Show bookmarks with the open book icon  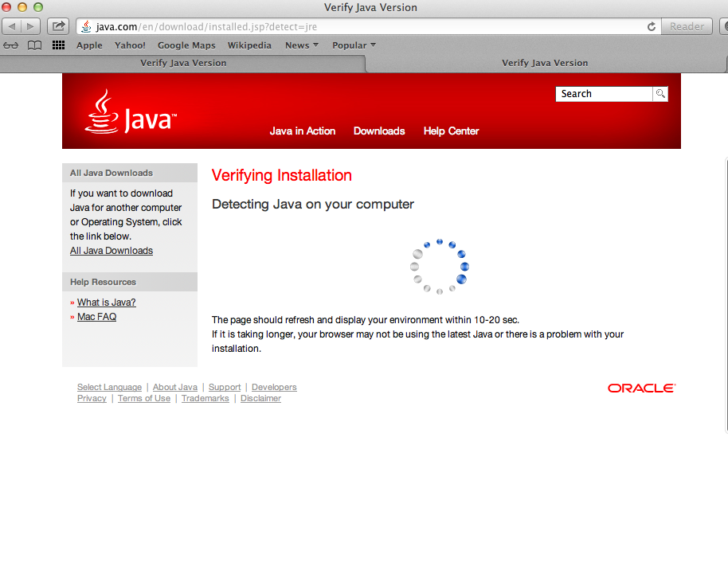click(x=35, y=45)
